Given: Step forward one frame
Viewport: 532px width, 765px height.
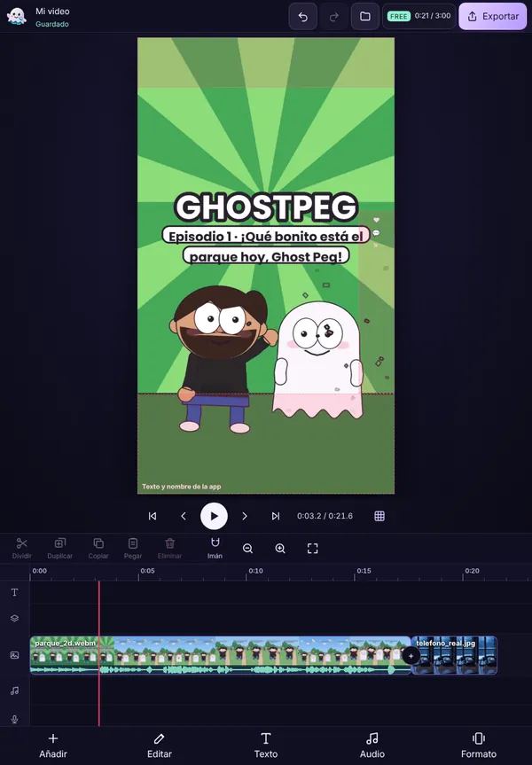Looking at the screenshot, I should pos(245,516).
